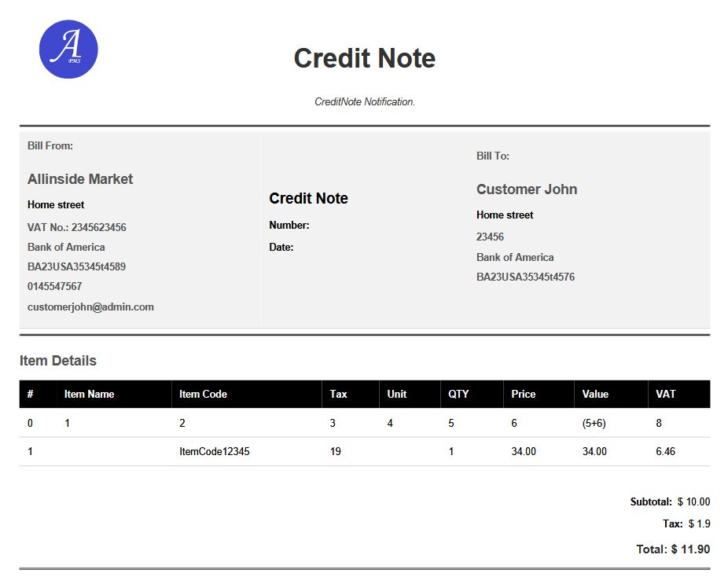Click the phone number 0145547567

54,286
